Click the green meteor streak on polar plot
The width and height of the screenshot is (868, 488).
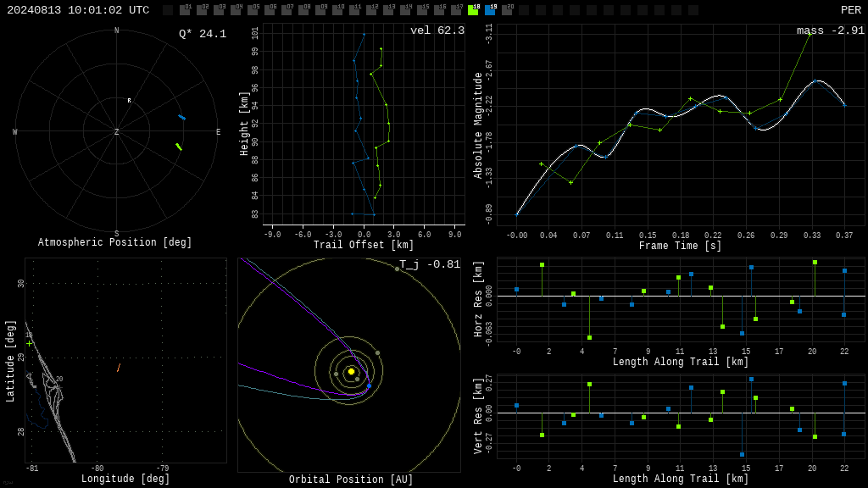pyautogui.click(x=179, y=147)
